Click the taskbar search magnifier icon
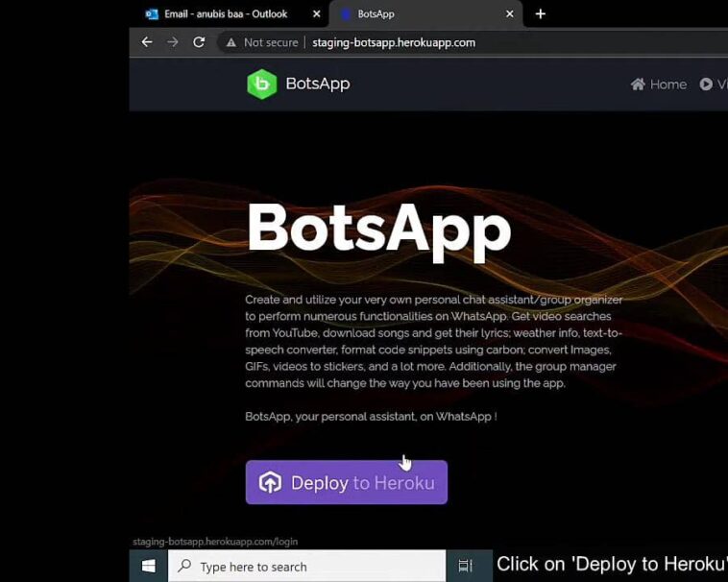728x582 pixels. (184, 566)
